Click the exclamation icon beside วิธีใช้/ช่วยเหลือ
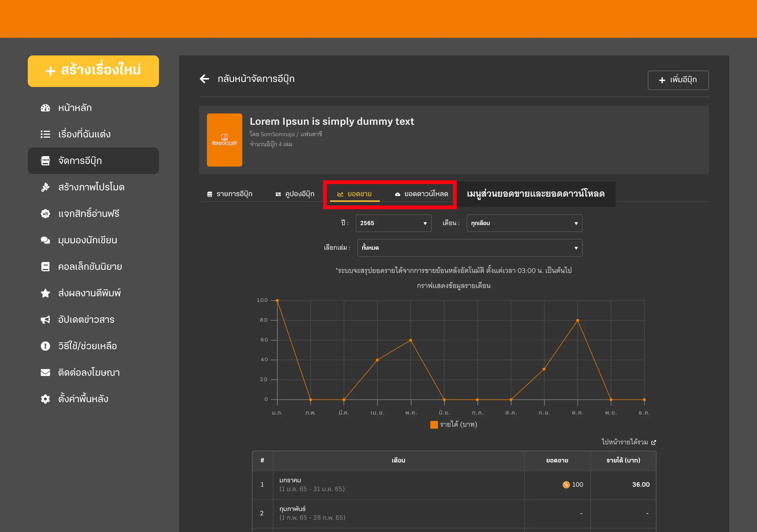The image size is (757, 532). point(45,346)
